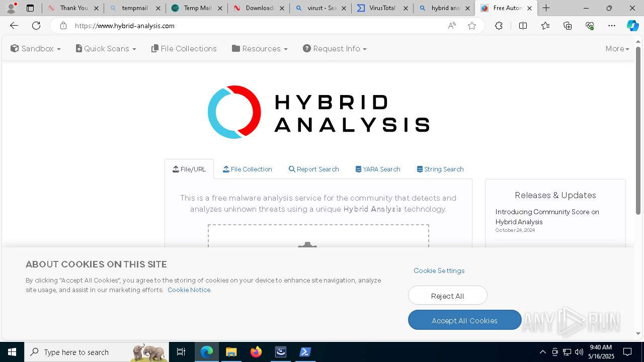Open the notification center icon
Screen dimensions: 644x362
(627, 352)
